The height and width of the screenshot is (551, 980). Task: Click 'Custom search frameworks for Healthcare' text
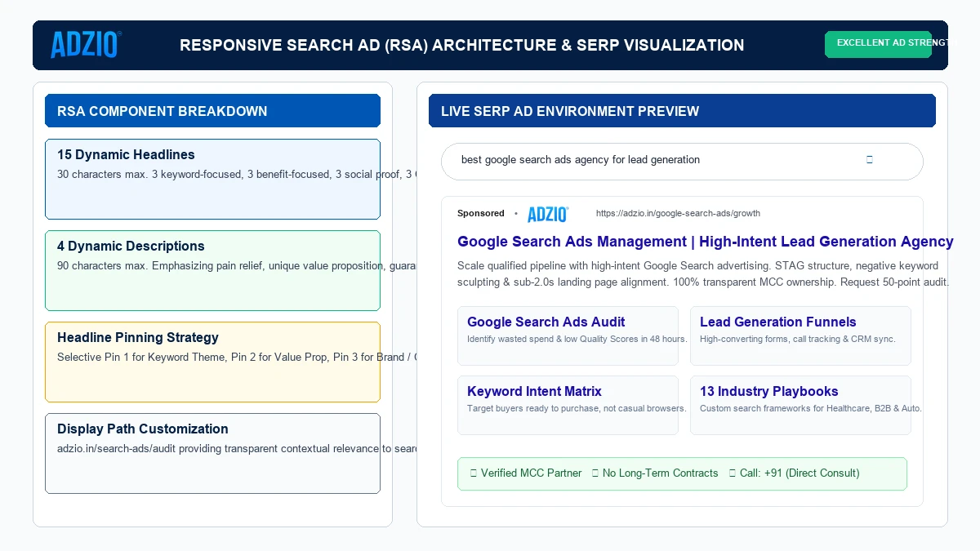(811, 409)
